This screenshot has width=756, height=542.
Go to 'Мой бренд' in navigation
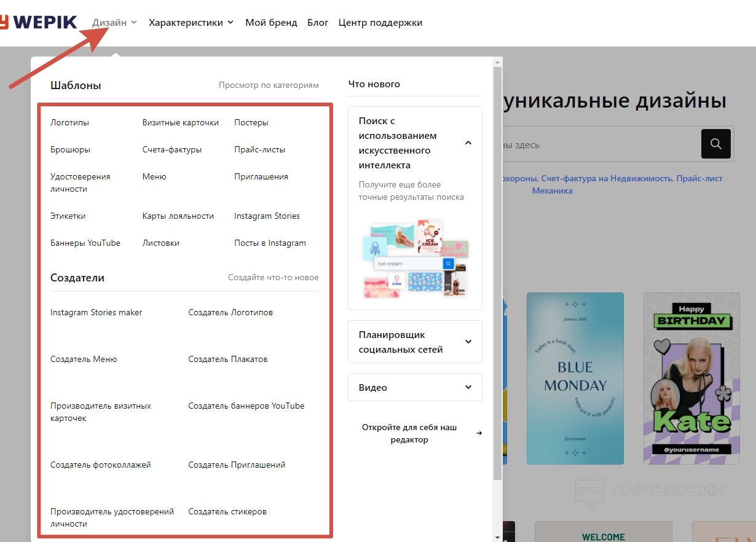tap(271, 23)
